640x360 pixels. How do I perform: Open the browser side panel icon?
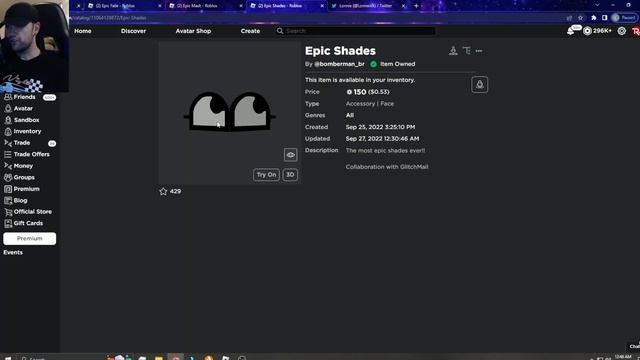pyautogui.click(x=604, y=18)
